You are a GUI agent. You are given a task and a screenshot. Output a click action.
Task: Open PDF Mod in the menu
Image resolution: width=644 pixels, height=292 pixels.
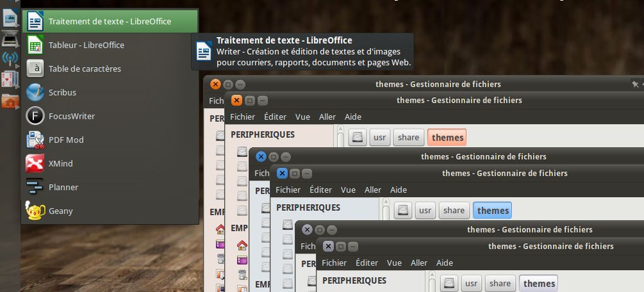tap(110, 140)
